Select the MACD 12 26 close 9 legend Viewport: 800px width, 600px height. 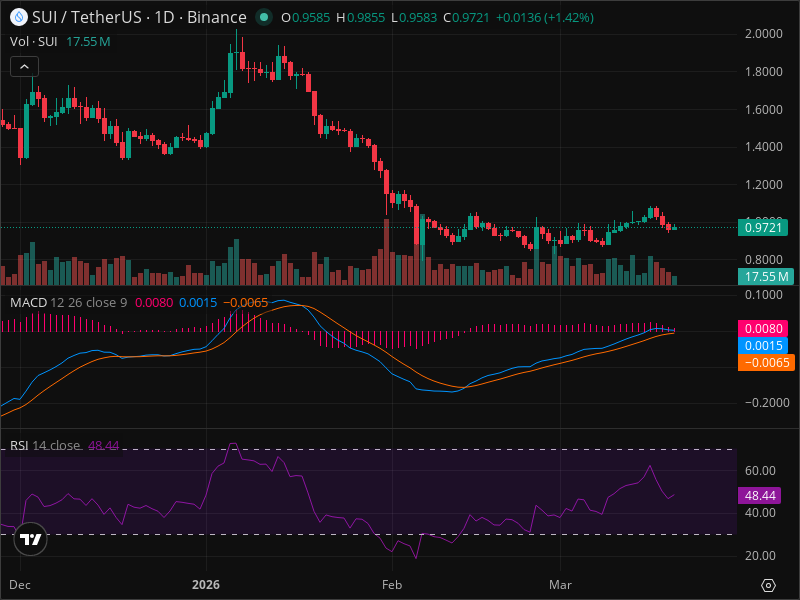[68, 303]
